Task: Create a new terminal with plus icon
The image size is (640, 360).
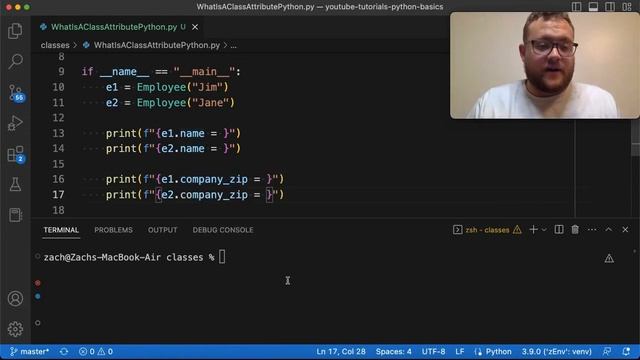Action: pyautogui.click(x=533, y=230)
